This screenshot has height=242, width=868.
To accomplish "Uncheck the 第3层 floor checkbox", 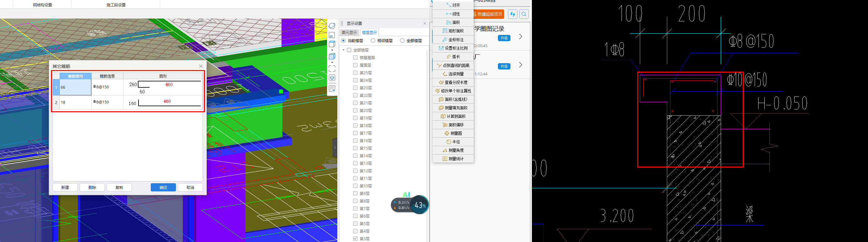I will pyautogui.click(x=355, y=239).
